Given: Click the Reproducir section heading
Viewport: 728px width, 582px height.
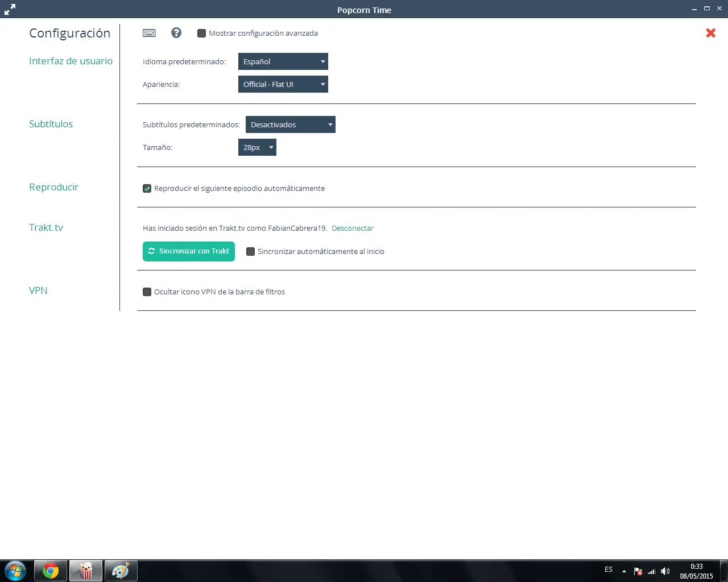Looking at the screenshot, I should (x=53, y=187).
